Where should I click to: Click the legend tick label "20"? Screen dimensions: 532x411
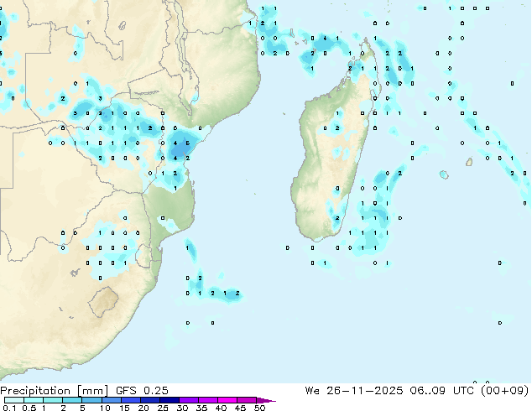click(x=143, y=408)
